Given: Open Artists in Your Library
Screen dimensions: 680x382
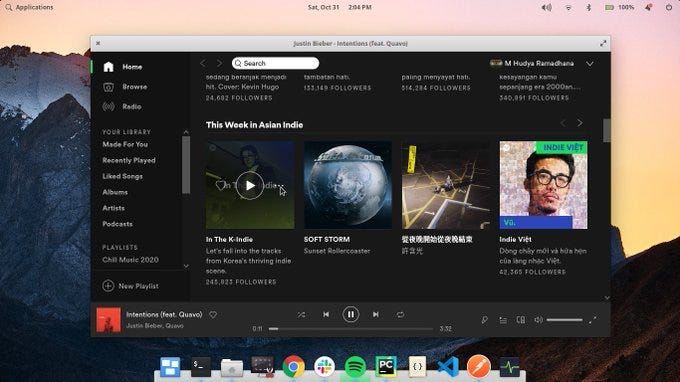Looking at the screenshot, I should coord(114,208).
